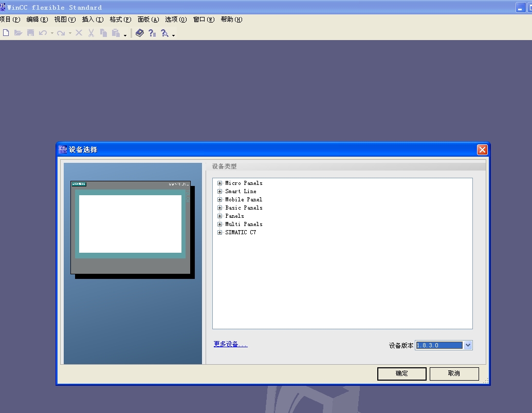Click the device preview panel image
Screen dimensions: 532x413
click(133, 230)
